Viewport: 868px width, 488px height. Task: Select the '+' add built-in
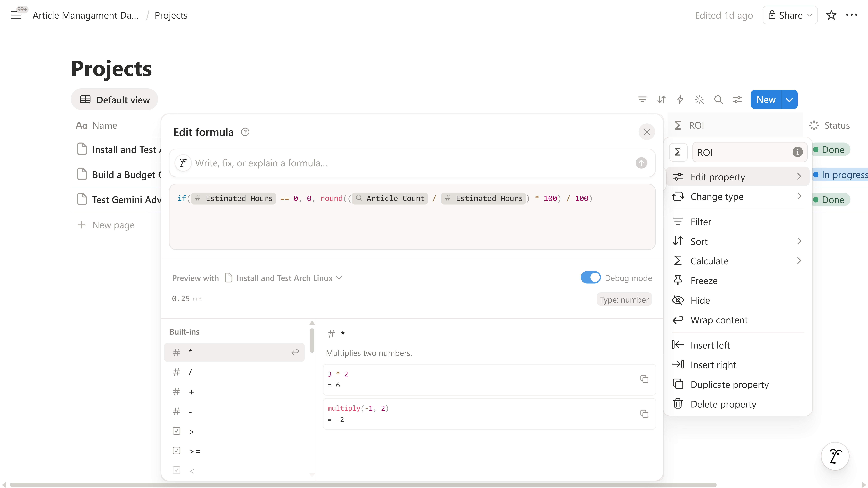coord(234,392)
